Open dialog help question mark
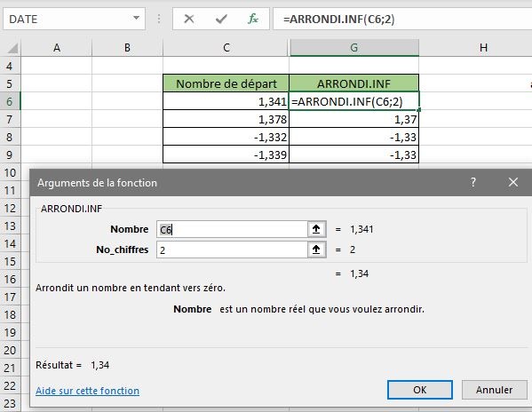Screen dimensions: 532x412 [x=473, y=182]
